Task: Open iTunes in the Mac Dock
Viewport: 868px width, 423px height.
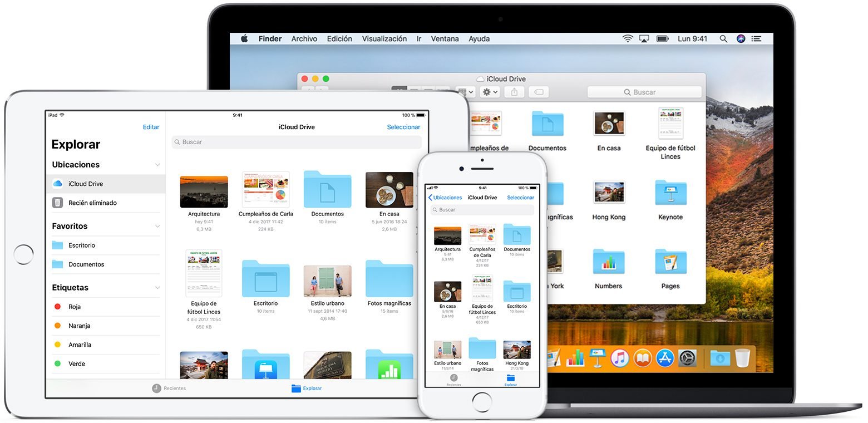Action: [619, 357]
